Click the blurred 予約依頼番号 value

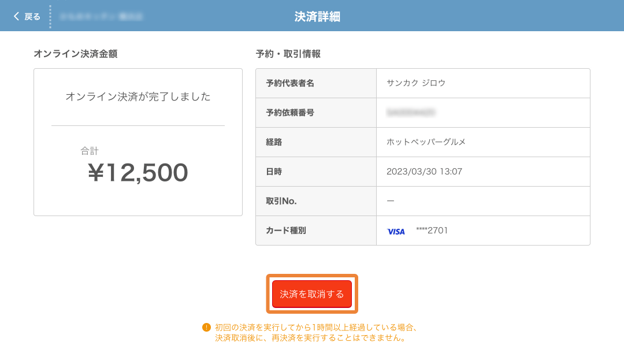click(x=411, y=113)
